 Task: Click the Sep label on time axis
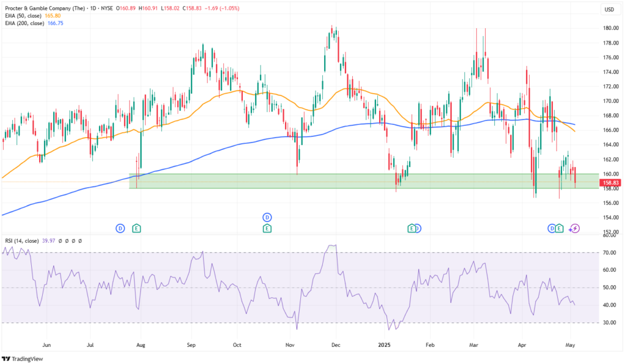pyautogui.click(x=191, y=345)
